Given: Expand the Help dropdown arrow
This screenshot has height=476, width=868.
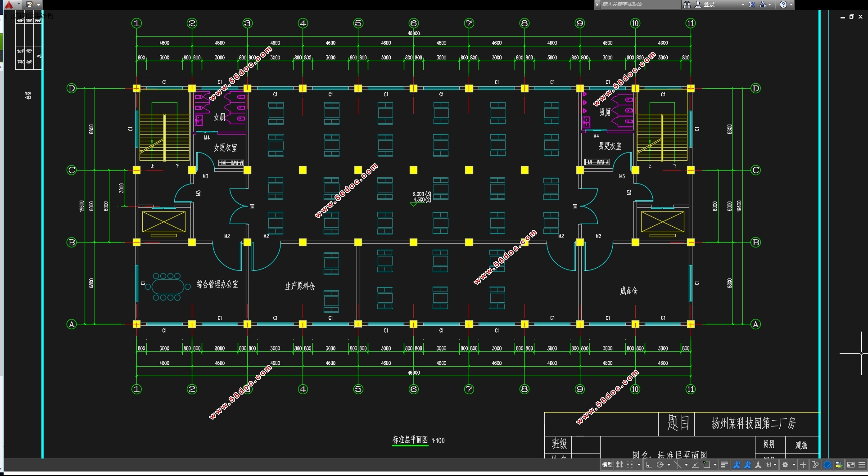Looking at the screenshot, I should click(x=791, y=4).
